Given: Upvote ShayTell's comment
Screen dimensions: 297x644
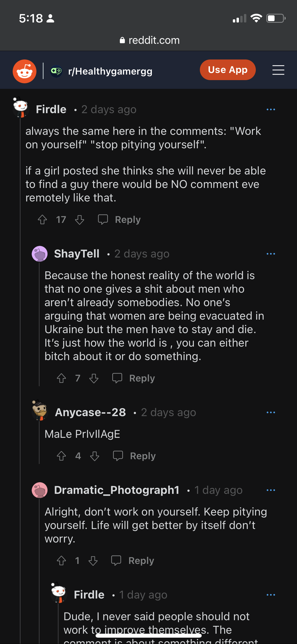Looking at the screenshot, I should click(62, 378).
